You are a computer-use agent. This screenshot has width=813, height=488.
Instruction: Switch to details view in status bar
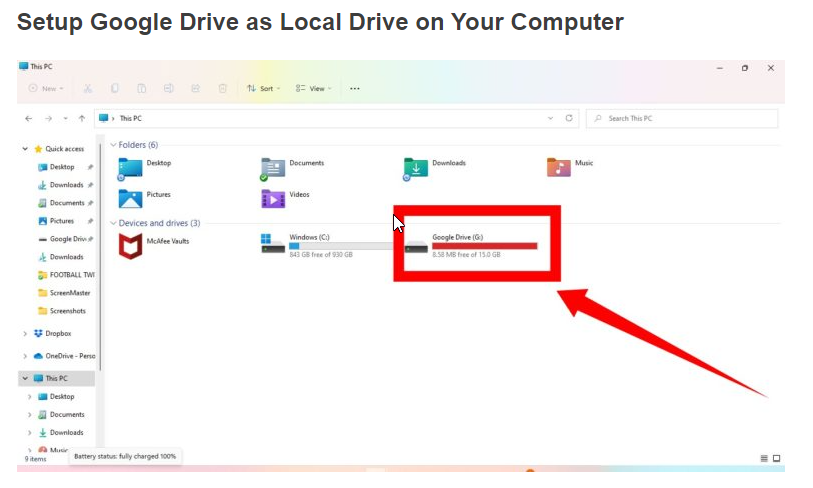click(764, 458)
